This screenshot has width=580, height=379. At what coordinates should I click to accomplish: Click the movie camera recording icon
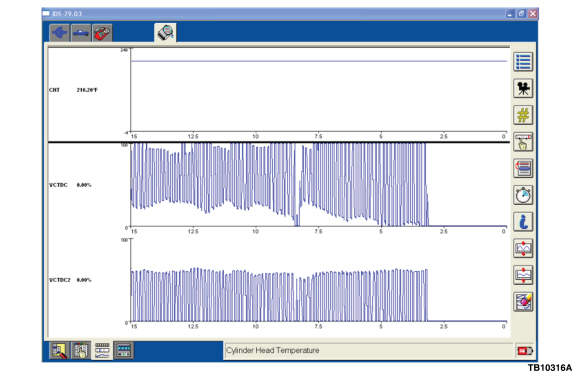coord(523,88)
